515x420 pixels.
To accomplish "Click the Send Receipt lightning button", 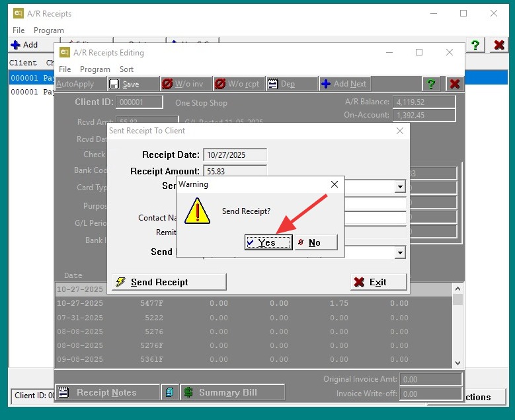I will pos(169,282).
